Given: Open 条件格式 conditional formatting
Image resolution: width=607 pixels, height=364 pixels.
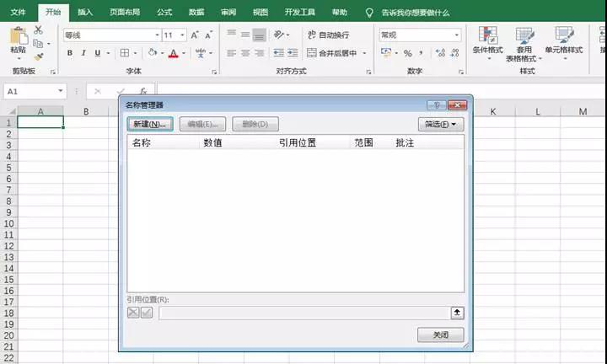Looking at the screenshot, I should [x=488, y=43].
